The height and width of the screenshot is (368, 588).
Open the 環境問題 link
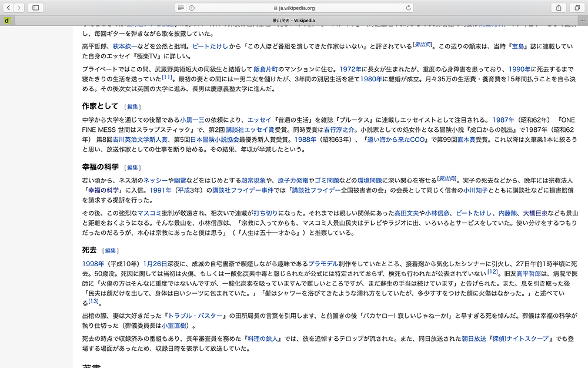coord(370,181)
